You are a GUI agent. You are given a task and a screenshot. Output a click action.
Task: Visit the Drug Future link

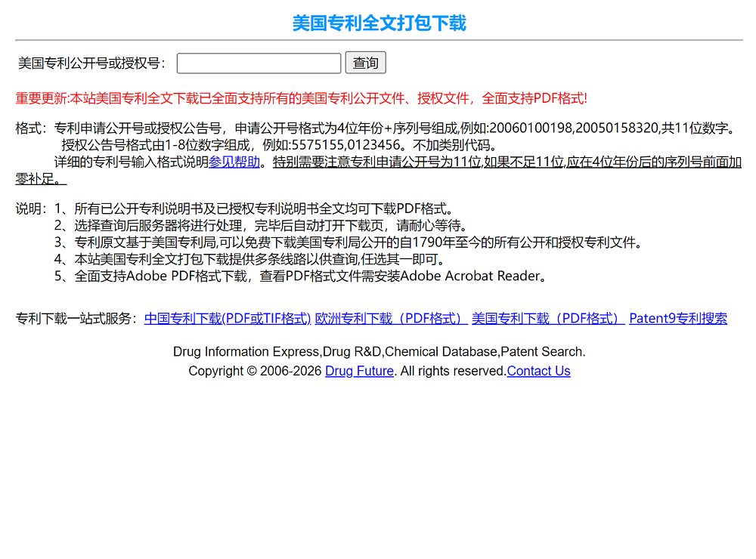click(x=359, y=371)
